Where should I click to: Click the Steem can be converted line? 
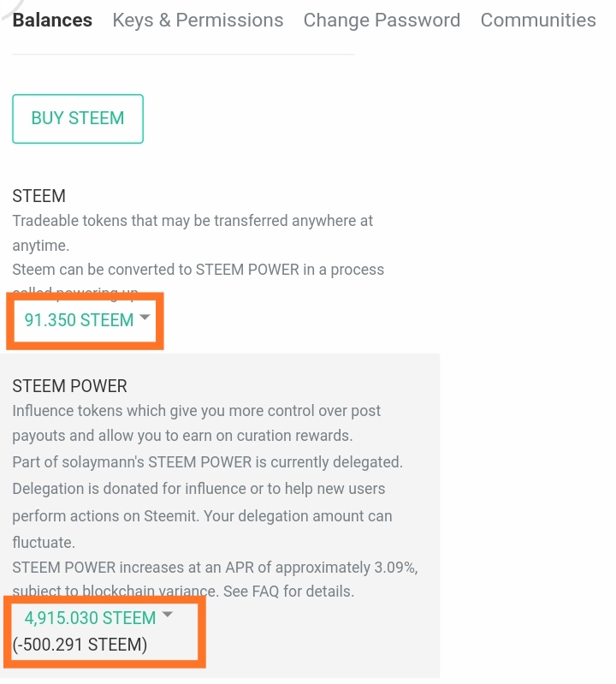click(198, 270)
